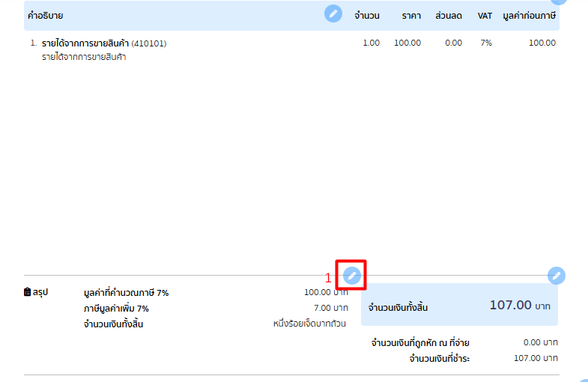Click the ภาษีมูลค่าเพิ่ม 7% label
Viewport: 588px width, 382px height.
[116, 309]
